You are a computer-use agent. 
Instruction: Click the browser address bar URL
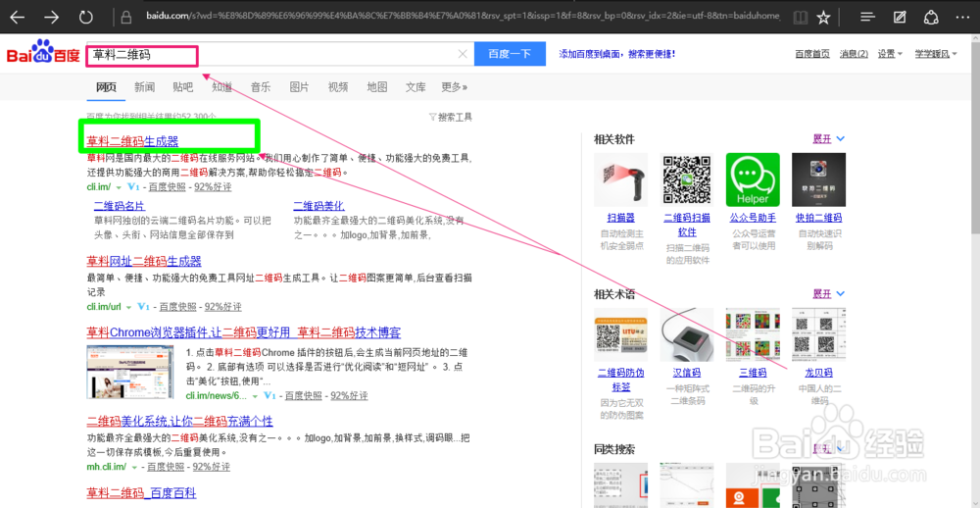pyautogui.click(x=463, y=17)
